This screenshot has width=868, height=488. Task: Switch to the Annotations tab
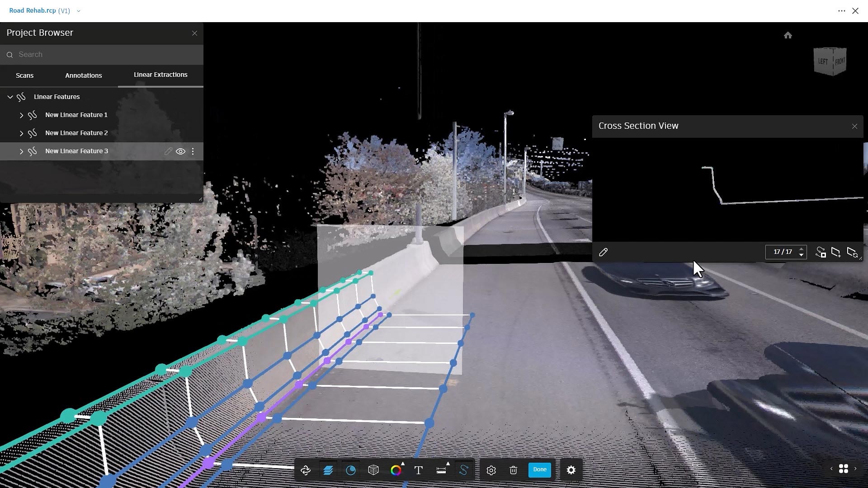(83, 75)
